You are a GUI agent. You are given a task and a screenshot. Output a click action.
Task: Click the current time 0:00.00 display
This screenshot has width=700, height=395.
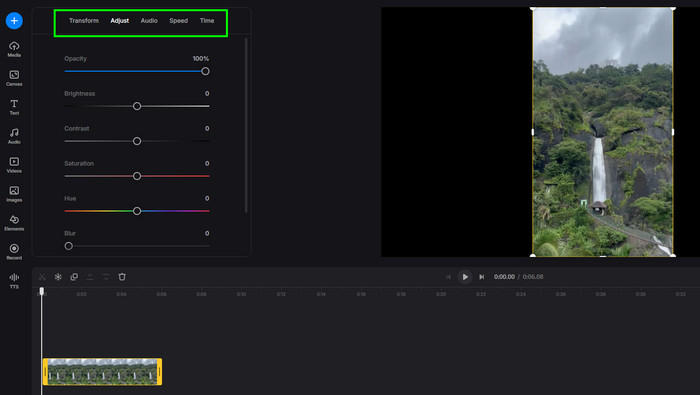(x=504, y=277)
